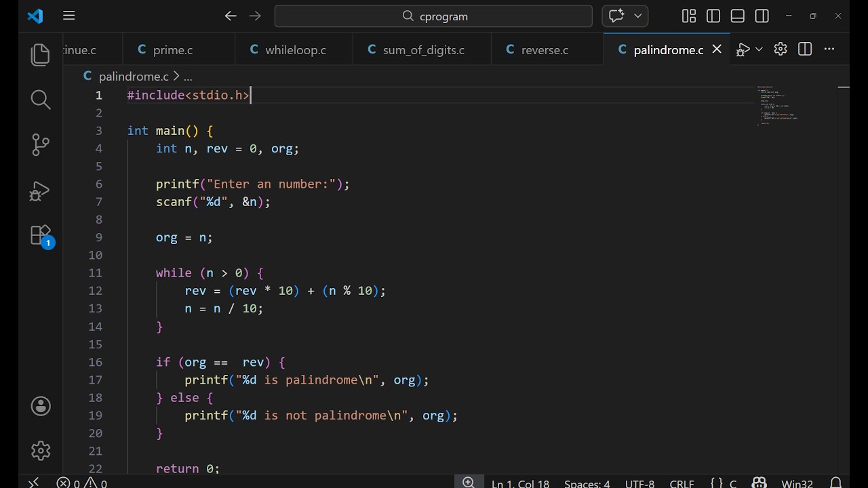Viewport: 868px width, 488px height.
Task: Open the editor settings gear icon
Action: pos(781,49)
